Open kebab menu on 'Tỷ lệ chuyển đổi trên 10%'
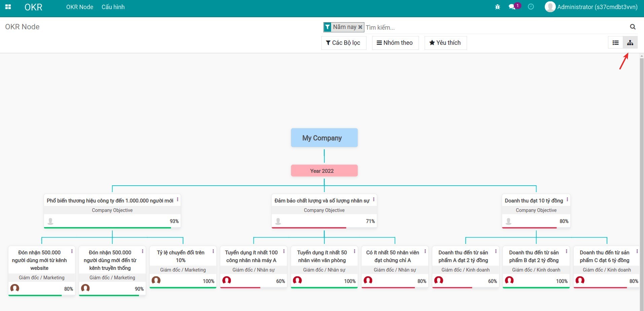The height and width of the screenshot is (311, 644). click(213, 252)
